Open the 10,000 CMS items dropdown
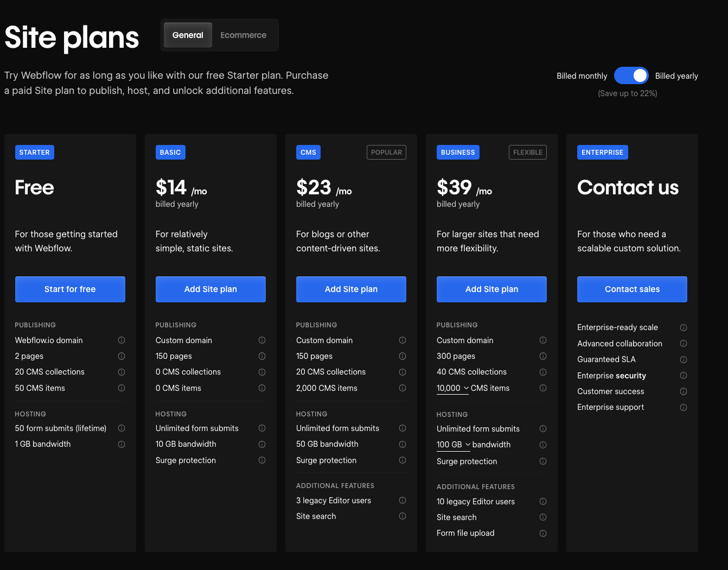This screenshot has height=570, width=728. click(452, 388)
